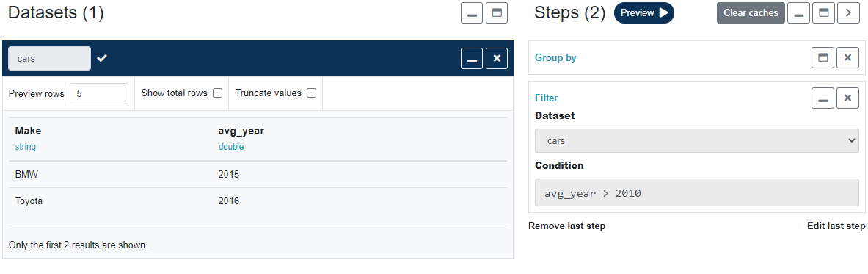Enable Truncate values checkbox
This screenshot has width=868, height=274.
click(x=312, y=93)
